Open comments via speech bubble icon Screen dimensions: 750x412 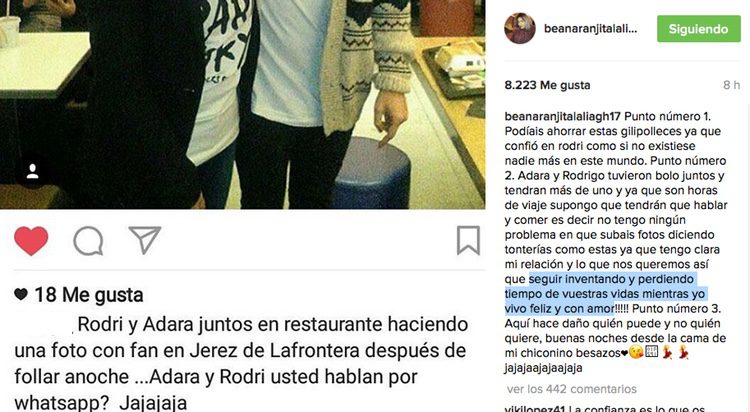(x=88, y=241)
